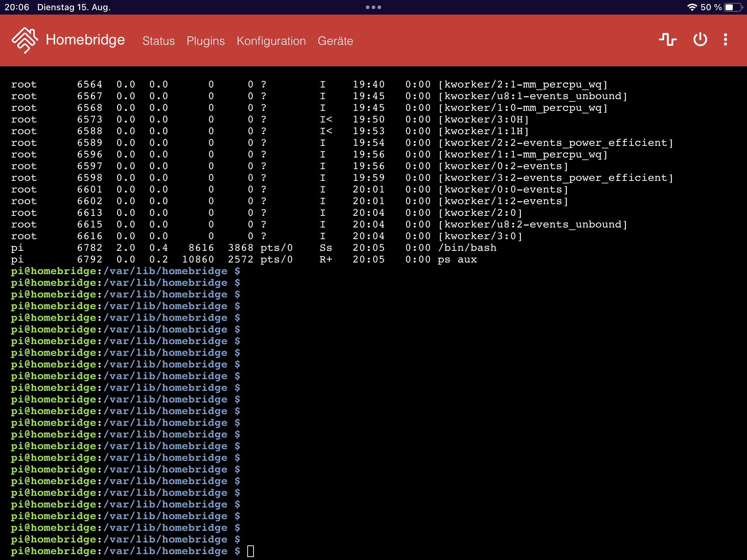Tap the battery indicator icon
Image resolution: width=747 pixels, height=560 pixels.
(x=733, y=7)
